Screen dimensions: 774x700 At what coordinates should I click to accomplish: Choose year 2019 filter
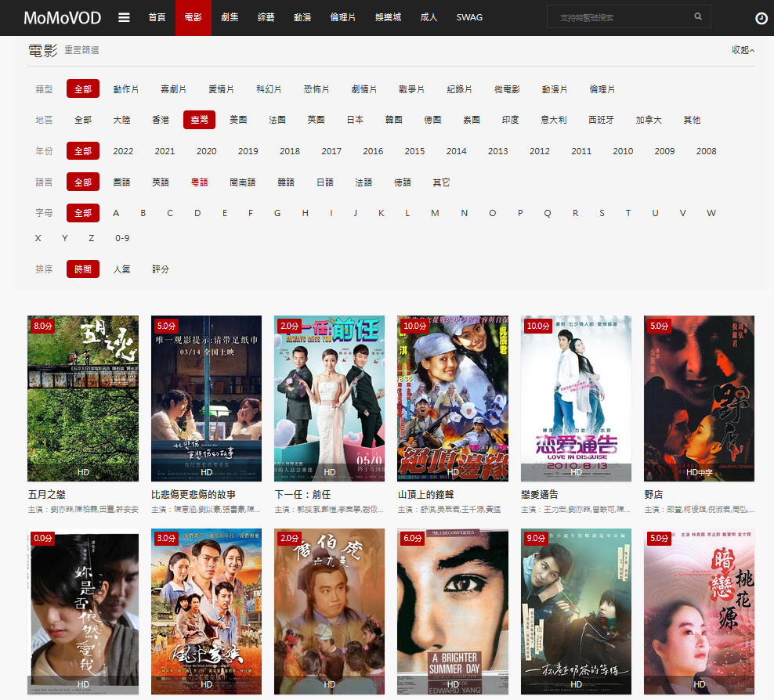pos(248,151)
